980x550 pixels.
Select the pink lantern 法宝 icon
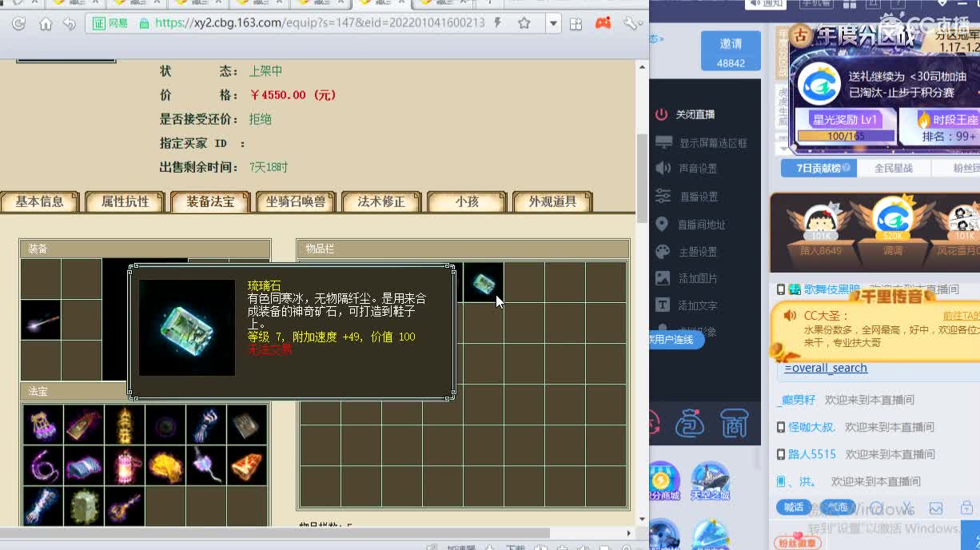pos(125,465)
